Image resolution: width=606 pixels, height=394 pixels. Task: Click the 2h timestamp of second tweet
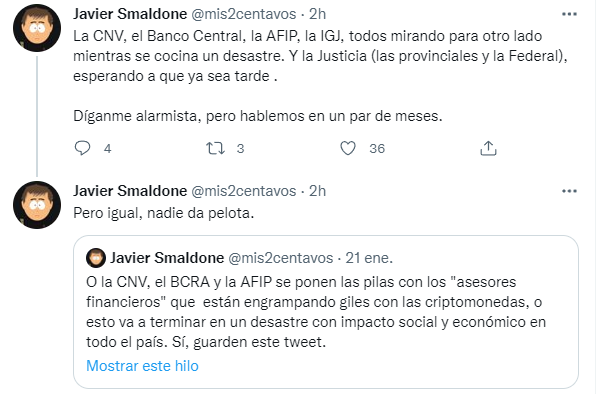pos(317,191)
